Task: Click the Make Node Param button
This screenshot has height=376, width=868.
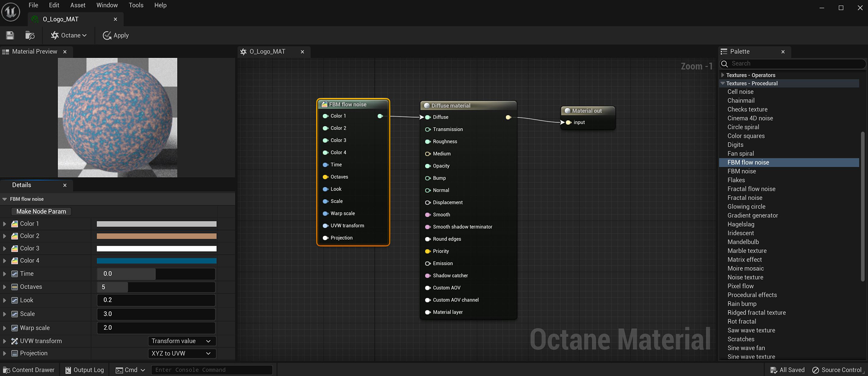Action: coord(41,211)
